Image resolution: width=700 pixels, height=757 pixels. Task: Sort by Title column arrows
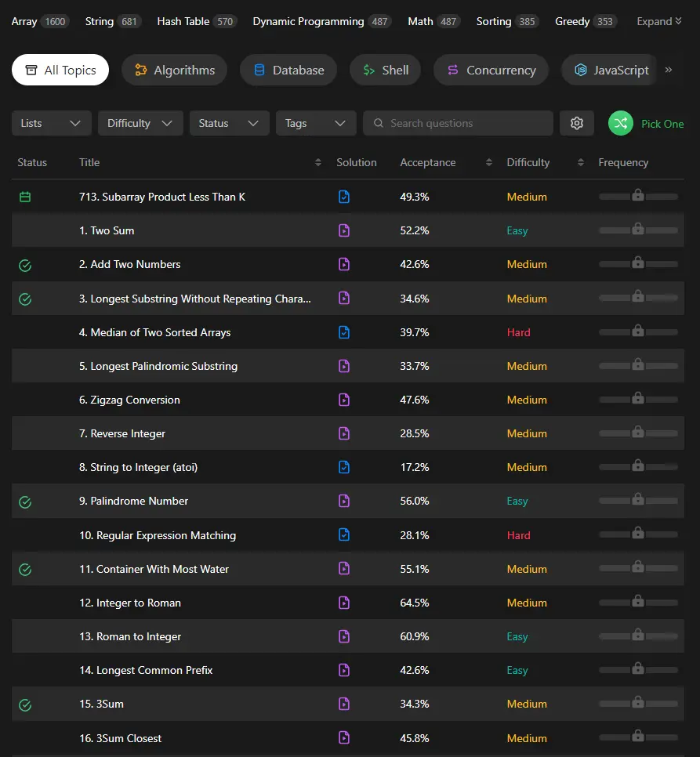(x=317, y=162)
